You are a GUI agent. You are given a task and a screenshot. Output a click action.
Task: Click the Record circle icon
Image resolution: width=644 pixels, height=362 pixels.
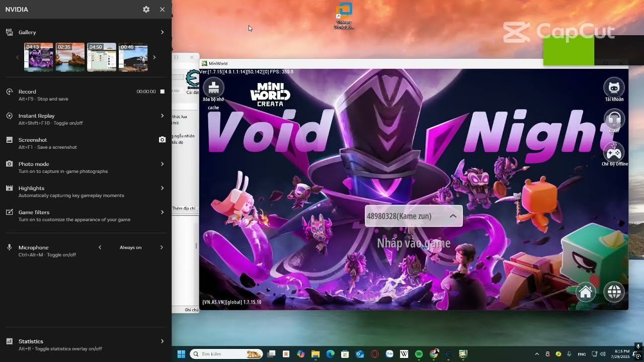click(9, 92)
